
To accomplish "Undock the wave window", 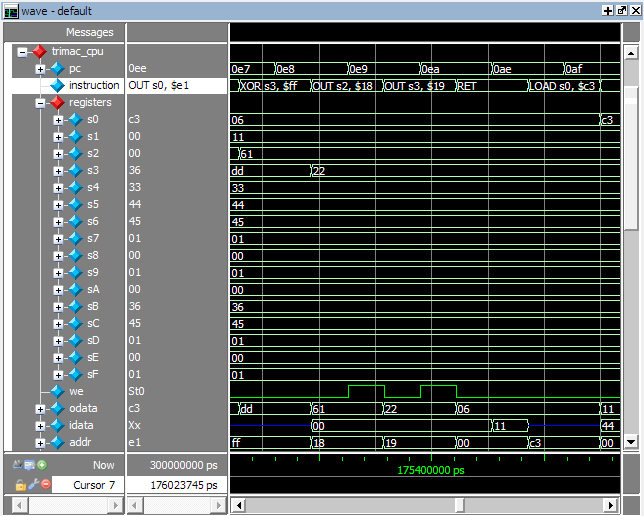I will click(621, 9).
